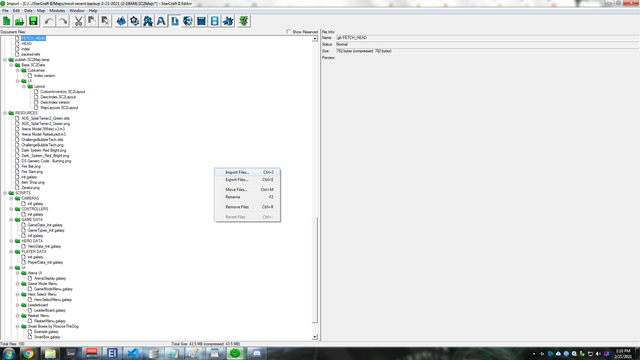
Task: Open the AI module globe icon
Action: [x=188, y=21]
